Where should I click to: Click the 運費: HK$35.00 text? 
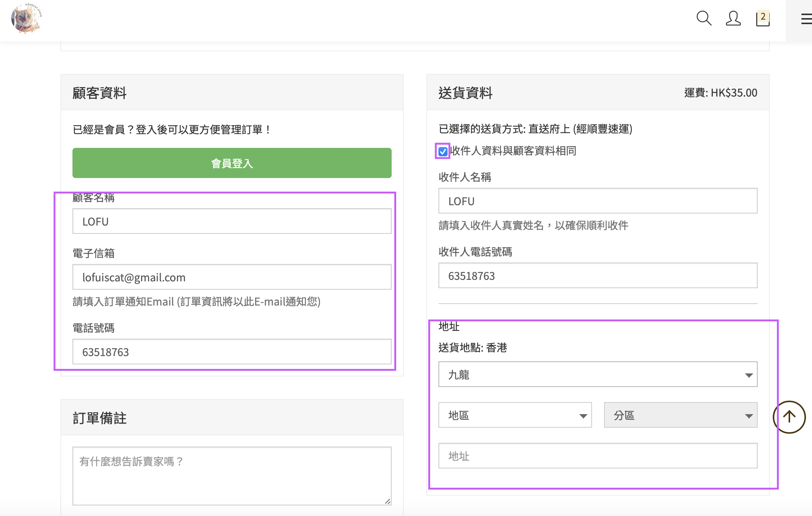tap(721, 93)
